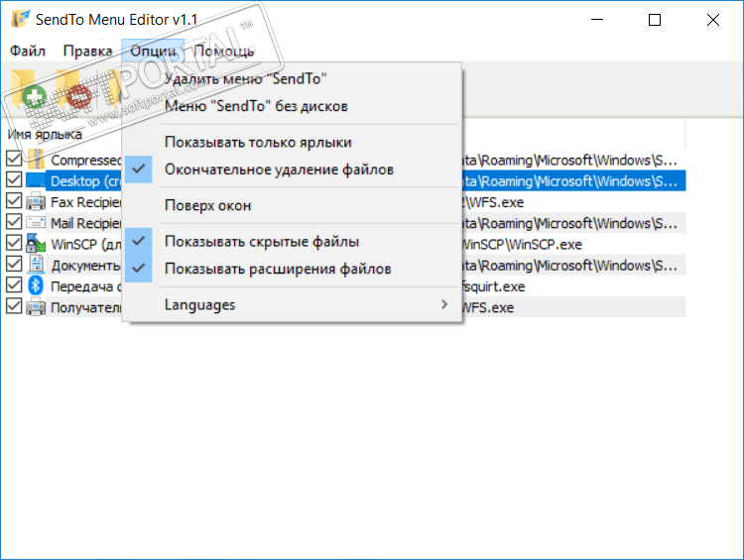Close the SendTo Menu Editor window
The image size is (744, 560).
712,20
